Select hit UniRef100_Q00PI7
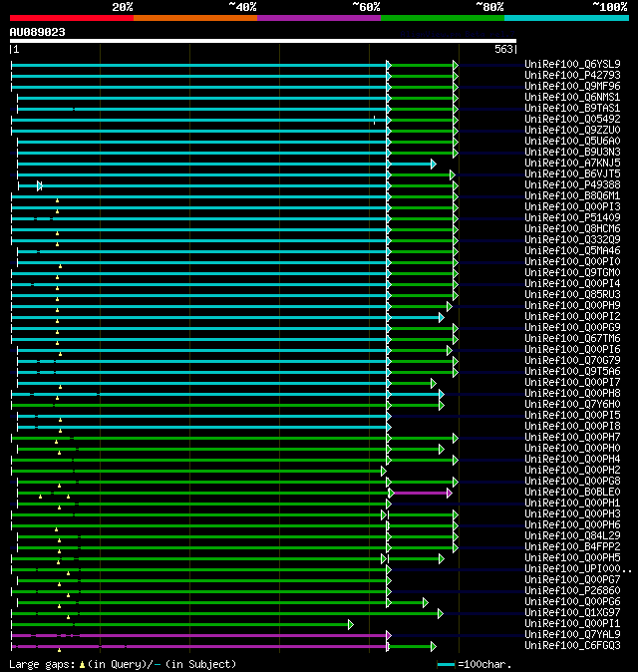Image resolution: width=638 pixels, height=672 pixels. pyautogui.click(x=572, y=382)
